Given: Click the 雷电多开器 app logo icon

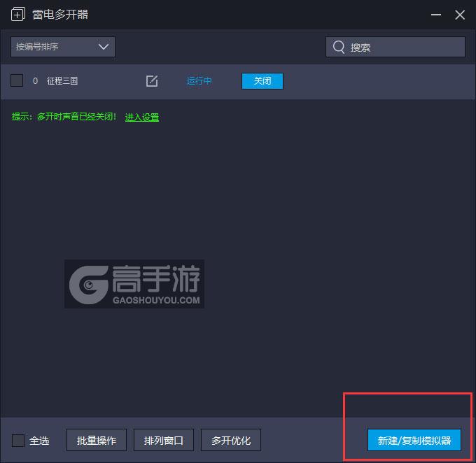Looking at the screenshot, I should click(x=18, y=14).
